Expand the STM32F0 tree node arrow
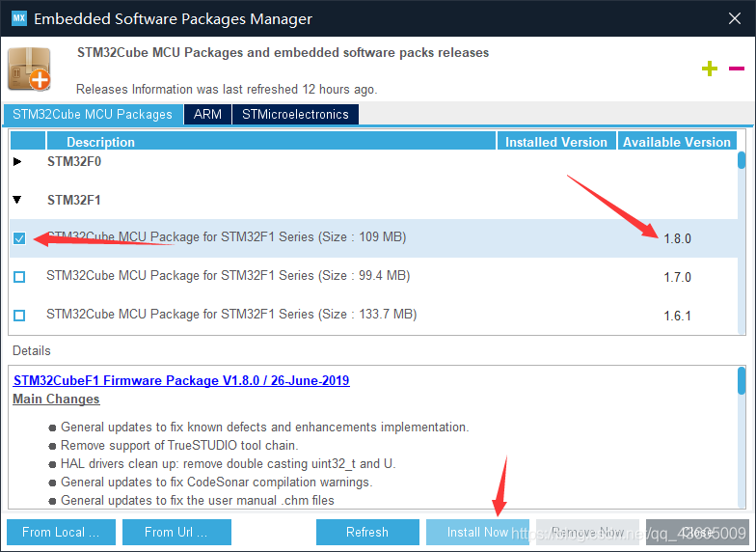This screenshot has width=756, height=552. [17, 162]
